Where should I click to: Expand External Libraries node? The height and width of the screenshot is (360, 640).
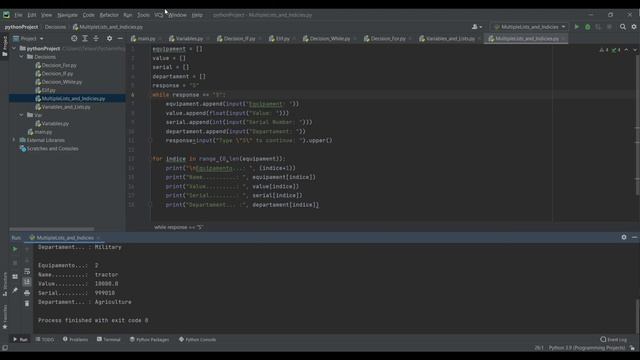[x=14, y=140]
